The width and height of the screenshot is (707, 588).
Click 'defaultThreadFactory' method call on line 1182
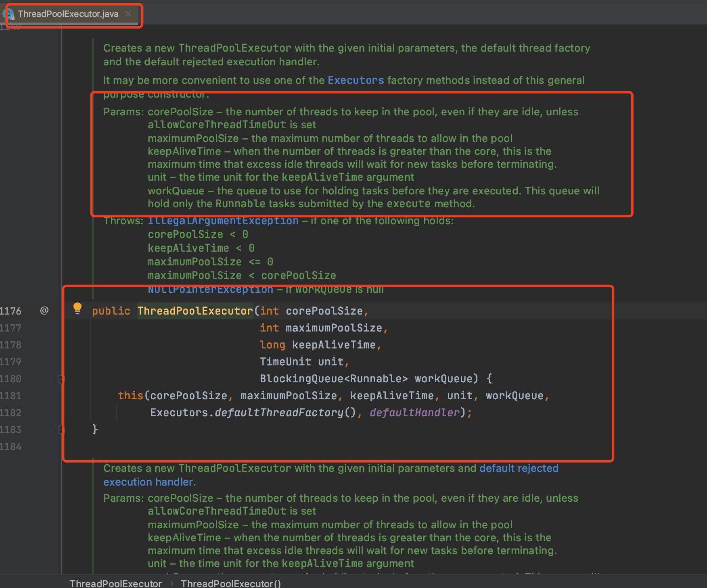[279, 413]
